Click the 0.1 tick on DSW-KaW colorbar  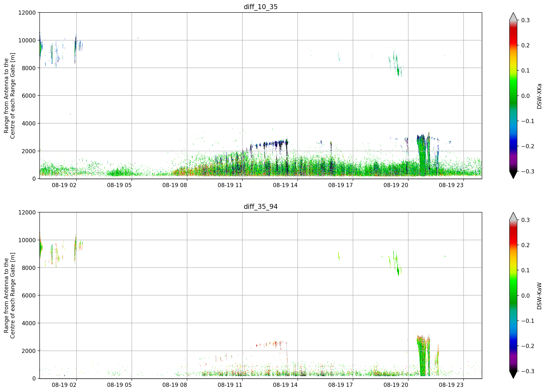pos(525,270)
